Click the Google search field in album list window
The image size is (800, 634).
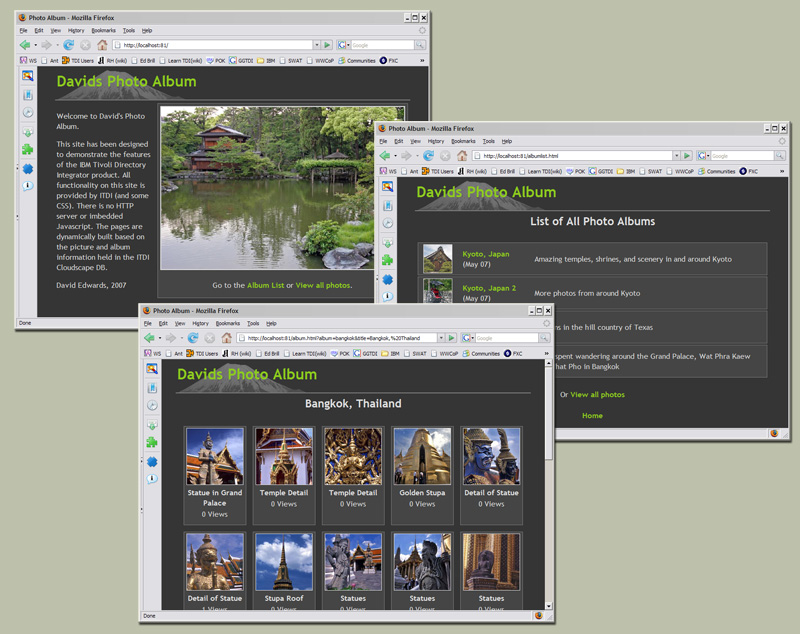[742, 156]
